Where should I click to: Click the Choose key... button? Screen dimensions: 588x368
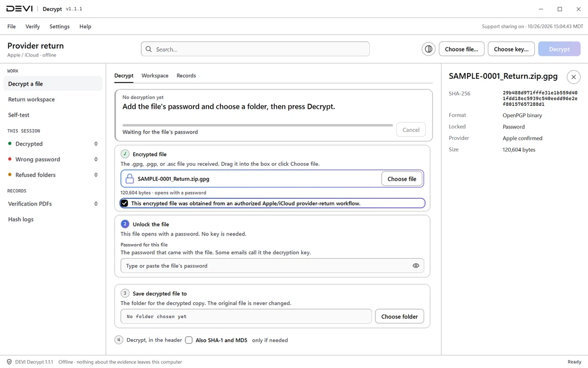click(511, 49)
